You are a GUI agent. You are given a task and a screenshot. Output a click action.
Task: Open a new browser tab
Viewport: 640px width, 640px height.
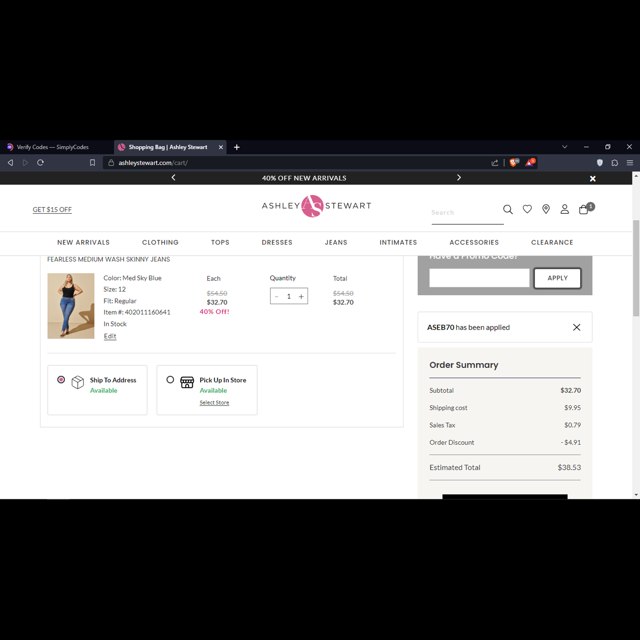click(237, 147)
